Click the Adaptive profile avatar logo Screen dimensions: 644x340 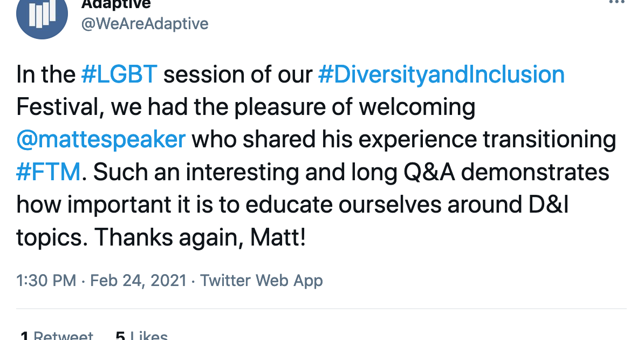(42, 16)
